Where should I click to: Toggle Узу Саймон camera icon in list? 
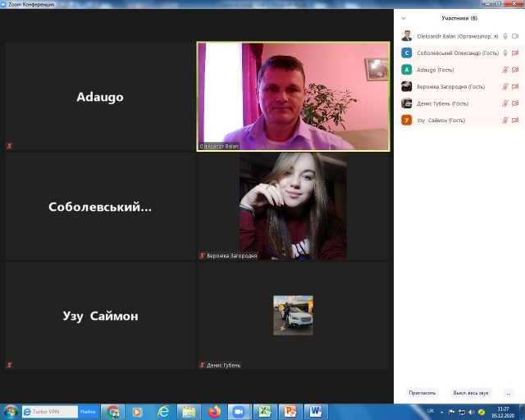[515, 120]
